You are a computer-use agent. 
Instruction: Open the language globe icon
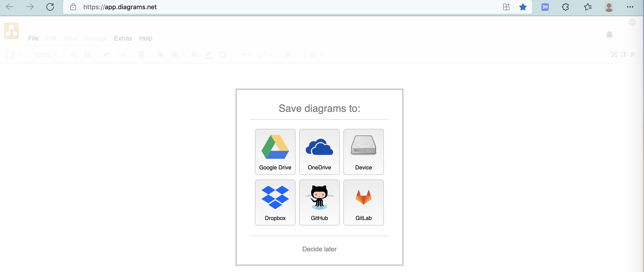tap(632, 23)
